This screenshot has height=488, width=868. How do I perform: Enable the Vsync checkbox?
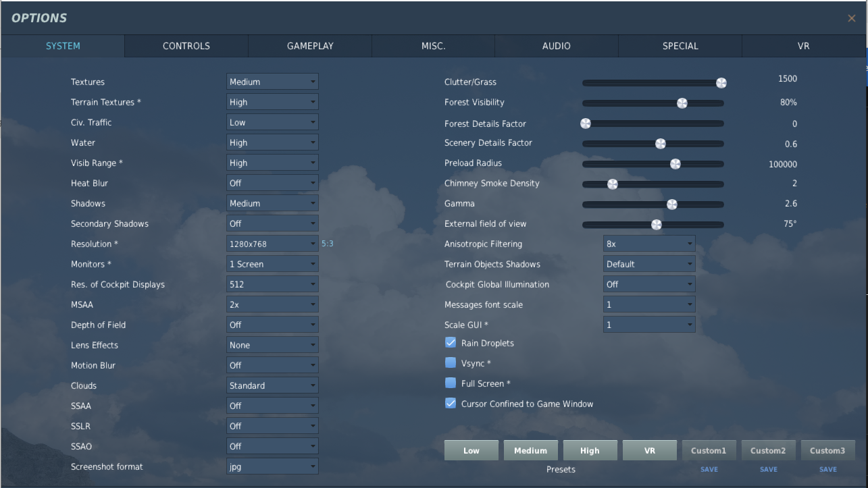coord(451,363)
